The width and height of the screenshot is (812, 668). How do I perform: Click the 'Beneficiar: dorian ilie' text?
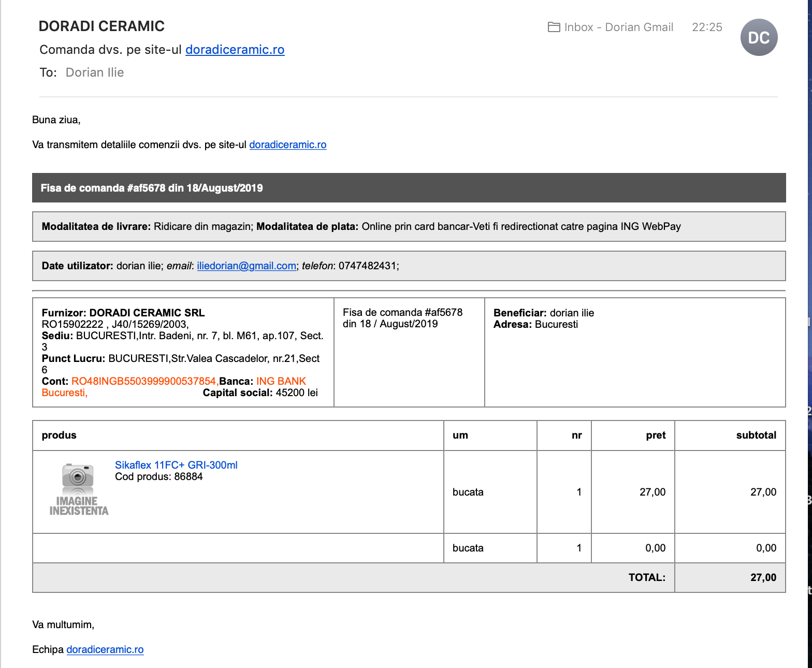coord(543,313)
